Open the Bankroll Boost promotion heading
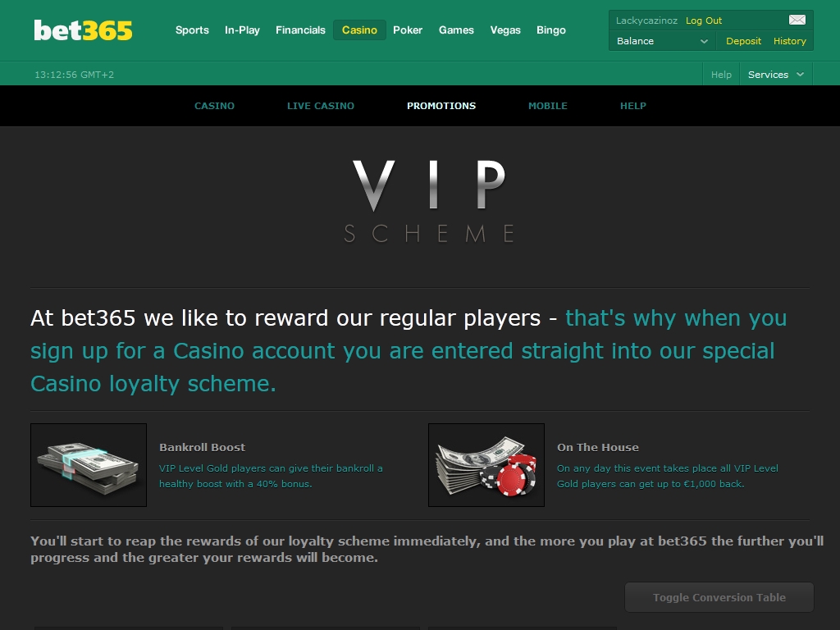The image size is (840, 630). click(202, 447)
